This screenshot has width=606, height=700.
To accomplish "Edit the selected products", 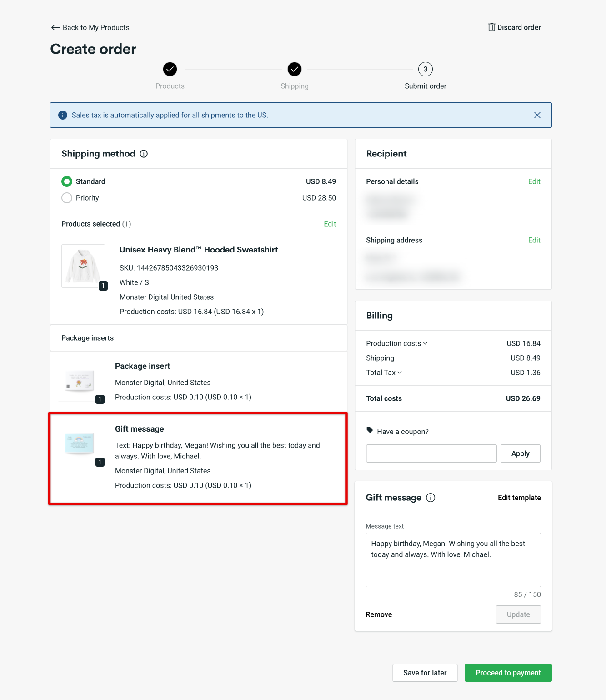I will click(330, 223).
